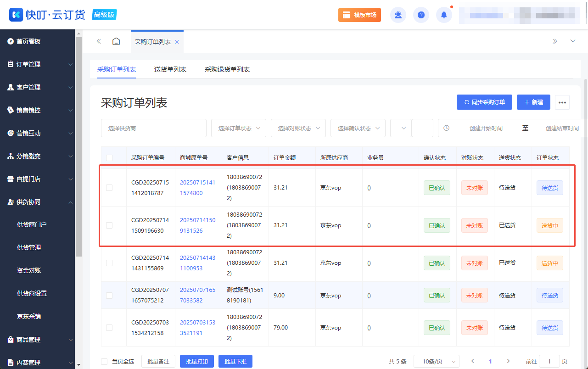Open 供货商设置 submenu item
This screenshot has height=369, width=588.
pyautogui.click(x=32, y=293)
